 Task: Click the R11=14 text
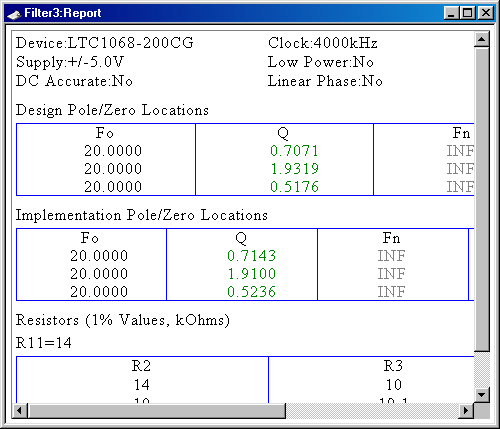coord(44,343)
